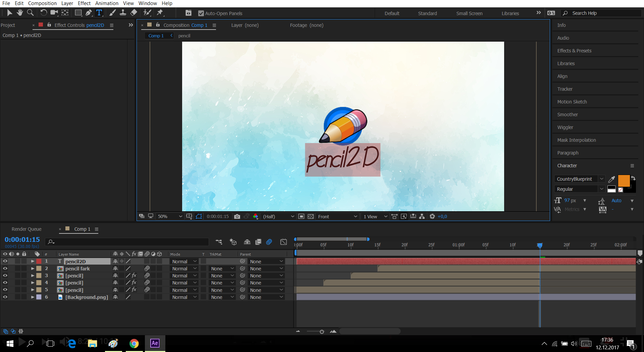
Task: Switch to Render Queue tab
Action: pyautogui.click(x=26, y=229)
